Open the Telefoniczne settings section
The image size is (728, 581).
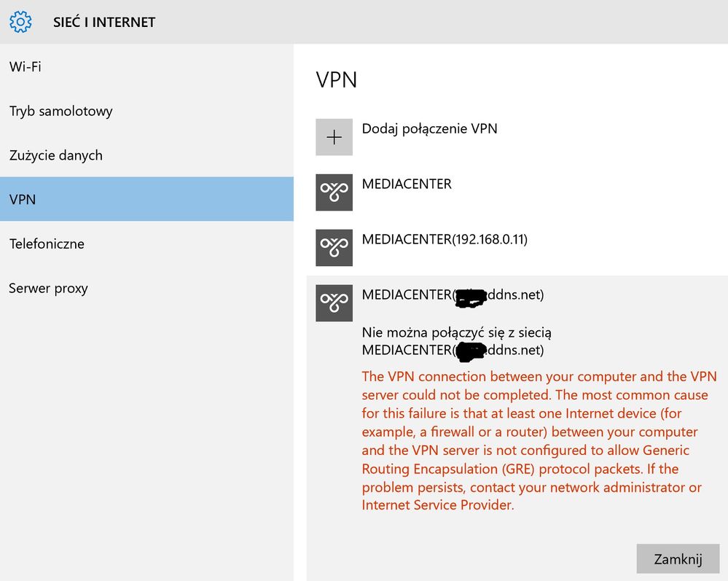pos(47,243)
